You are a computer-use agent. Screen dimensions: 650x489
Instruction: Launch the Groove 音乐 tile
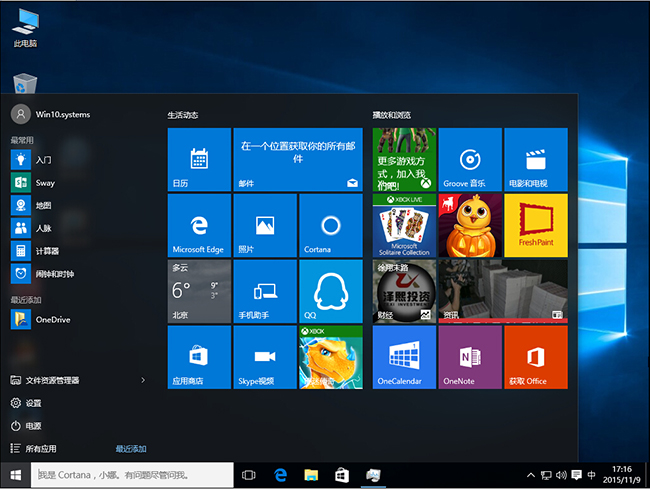[x=470, y=160]
